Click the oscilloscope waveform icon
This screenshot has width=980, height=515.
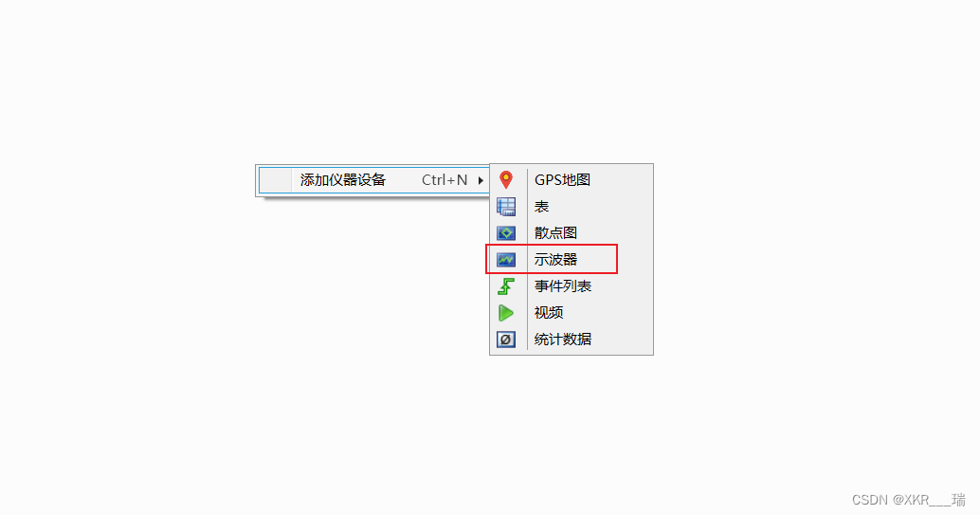coord(505,259)
